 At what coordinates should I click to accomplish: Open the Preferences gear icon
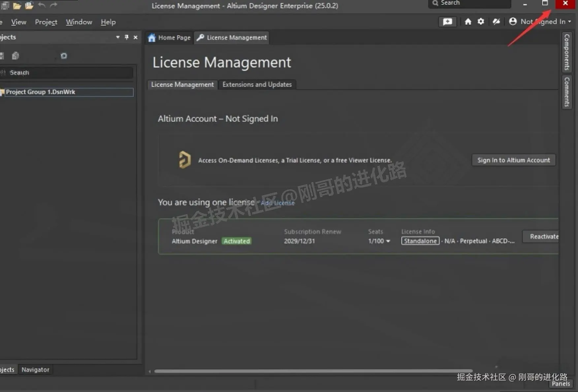(x=481, y=21)
